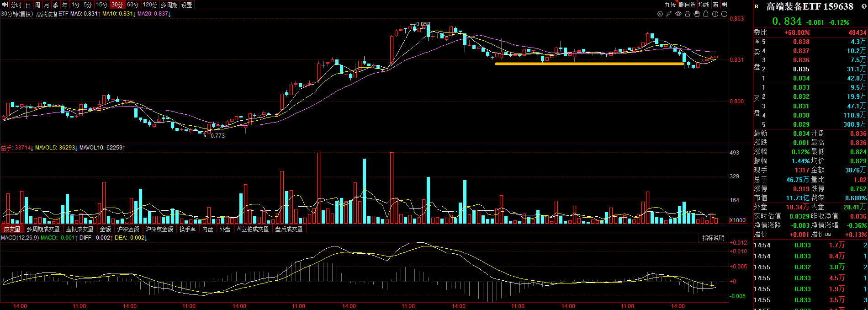Switch to 季 quarterly period
868x310 pixels.
56,5
